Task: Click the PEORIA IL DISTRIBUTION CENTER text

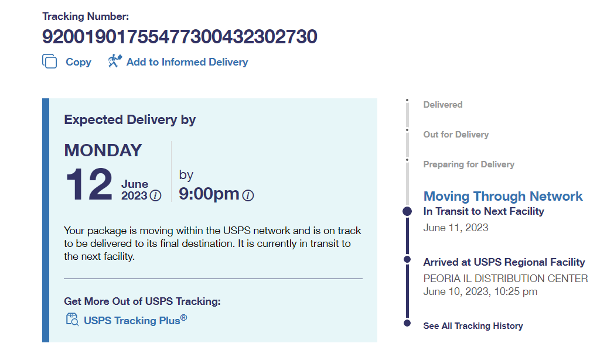Action: (x=506, y=279)
